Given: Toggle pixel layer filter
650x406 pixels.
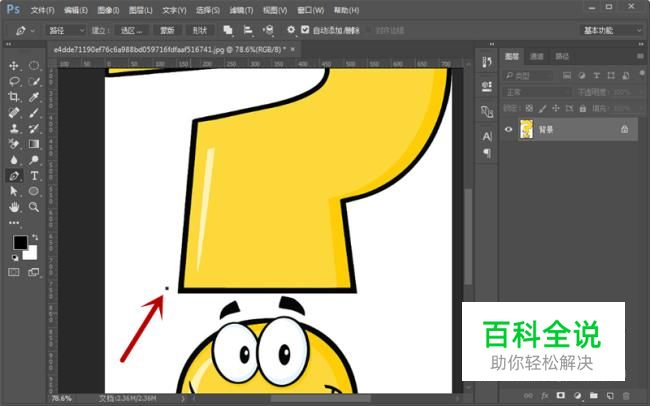Looking at the screenshot, I should tap(567, 75).
